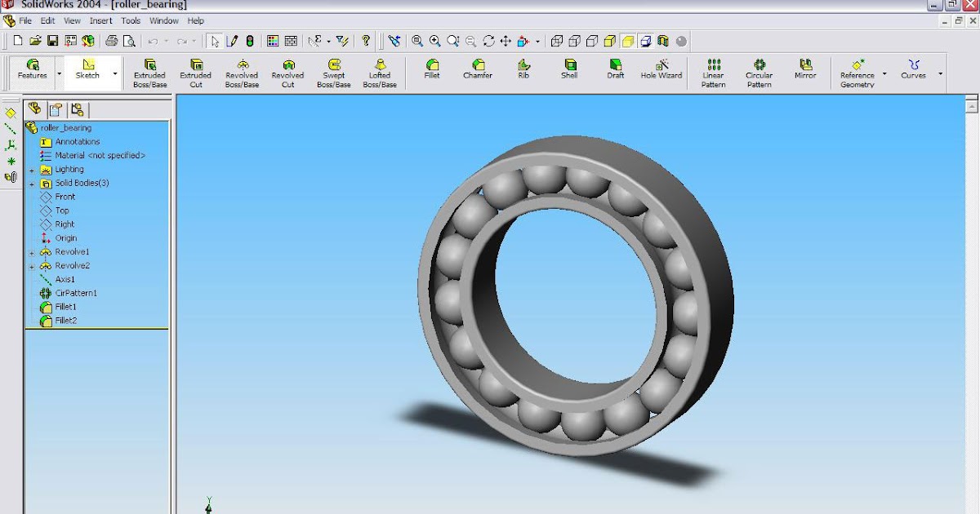Click the Swept Boss/Base tool
This screenshot has height=514, width=980.
click(334, 73)
